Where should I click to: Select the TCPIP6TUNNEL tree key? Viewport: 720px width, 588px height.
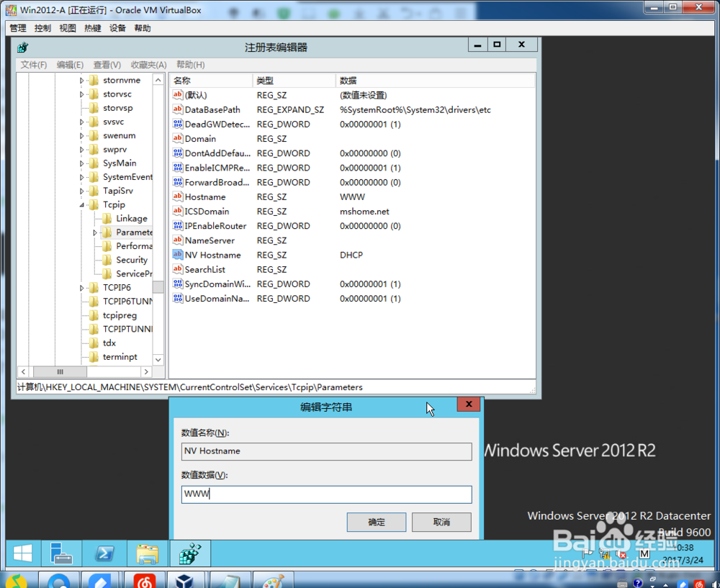coord(127,302)
